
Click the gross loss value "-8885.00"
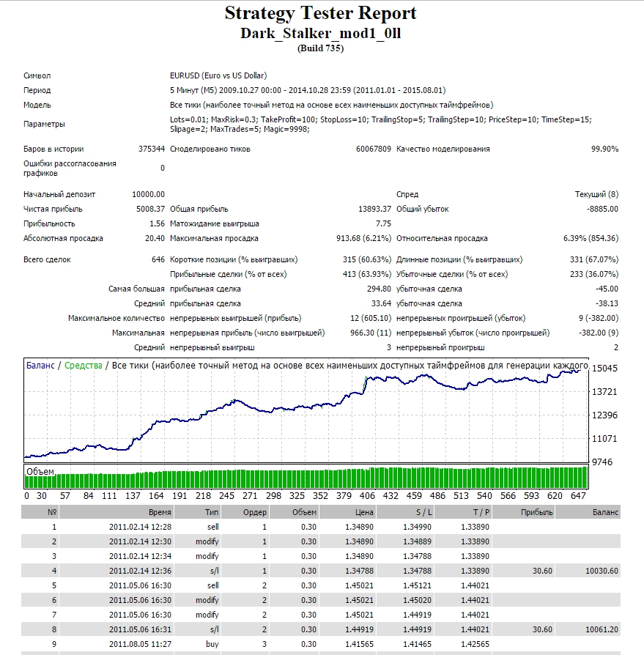point(603,209)
